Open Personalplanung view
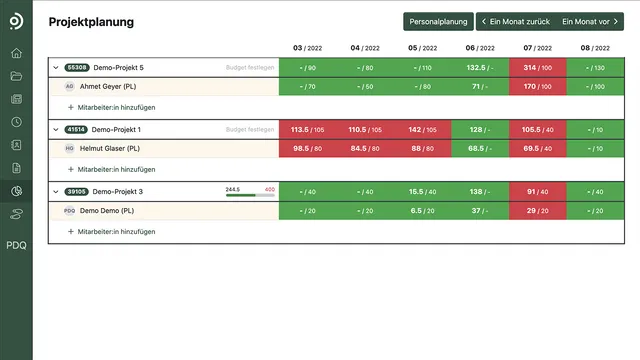This screenshot has height=360, width=640. pos(438,22)
